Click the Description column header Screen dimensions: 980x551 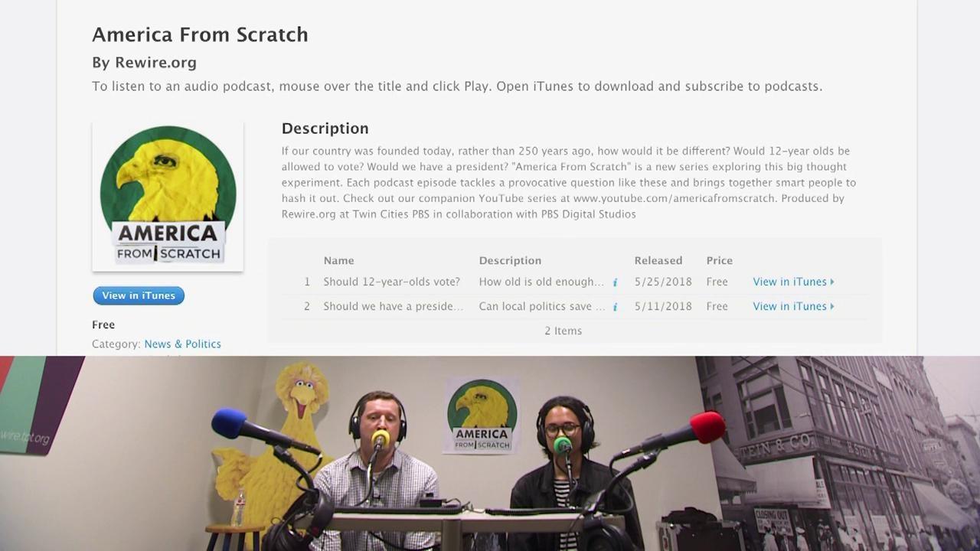[510, 260]
